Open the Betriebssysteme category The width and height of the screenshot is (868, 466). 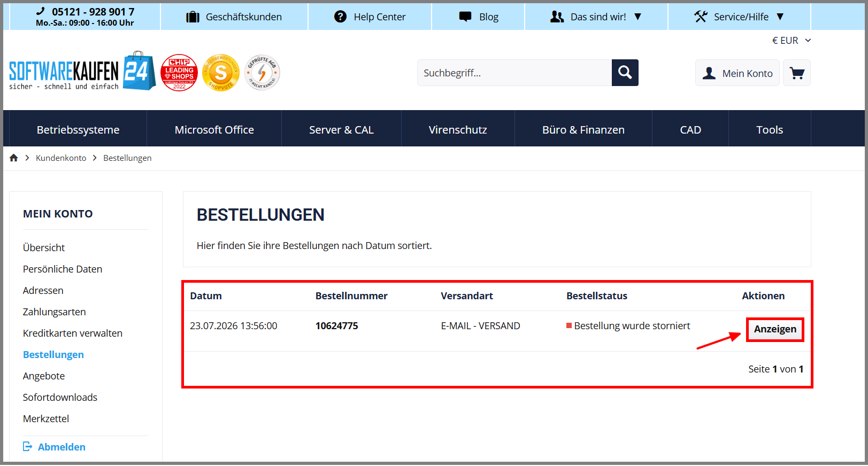coord(78,130)
